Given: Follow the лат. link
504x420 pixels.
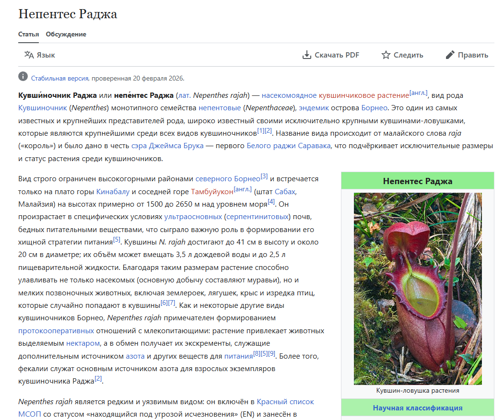Looking at the screenshot, I should [x=184, y=95].
